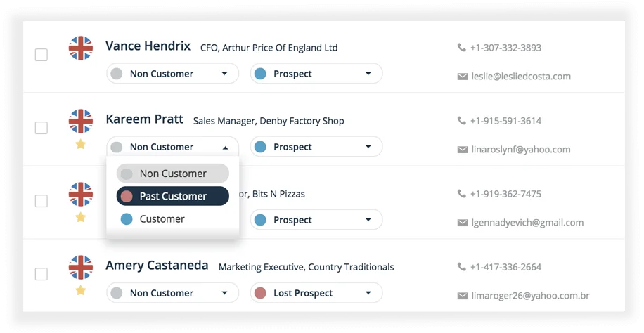Image resolution: width=644 pixels, height=333 pixels.
Task: Expand Amery Castaneda's Lost Prospect dropdown
Action: coord(316,293)
